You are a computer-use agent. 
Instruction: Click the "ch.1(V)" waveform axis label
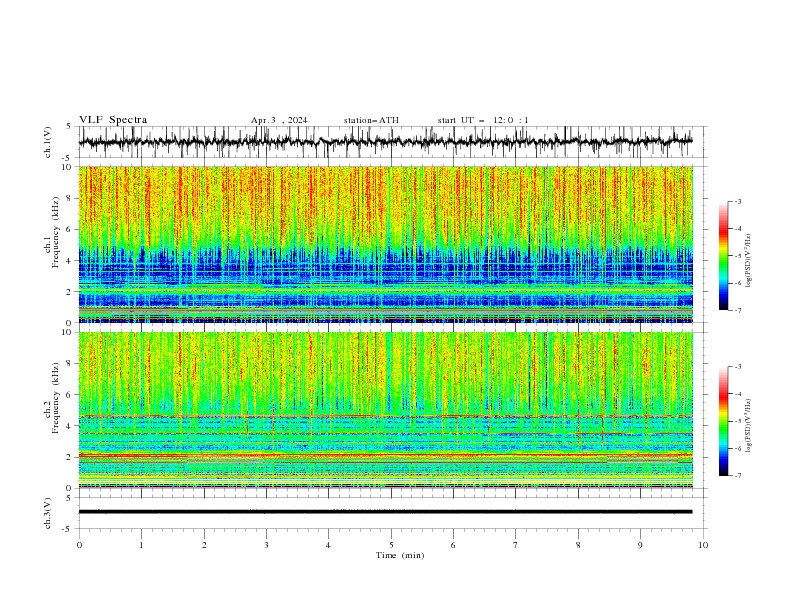point(48,142)
